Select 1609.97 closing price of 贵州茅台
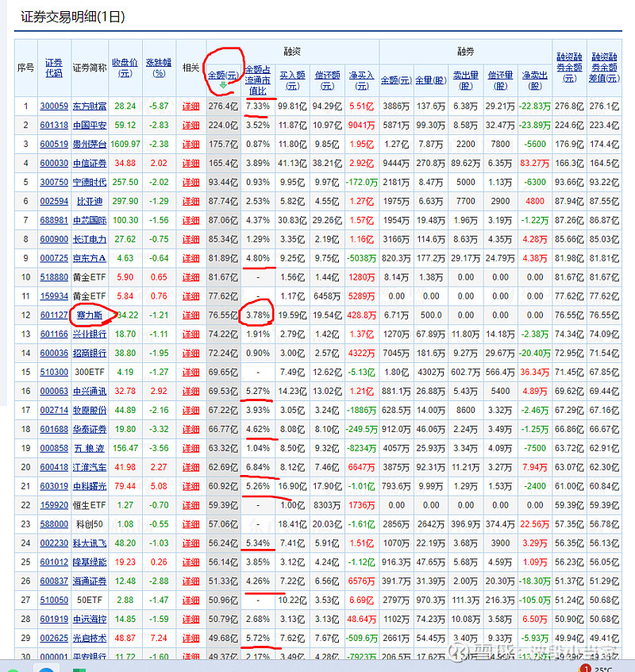The width and height of the screenshot is (635, 672). pyautogui.click(x=125, y=144)
